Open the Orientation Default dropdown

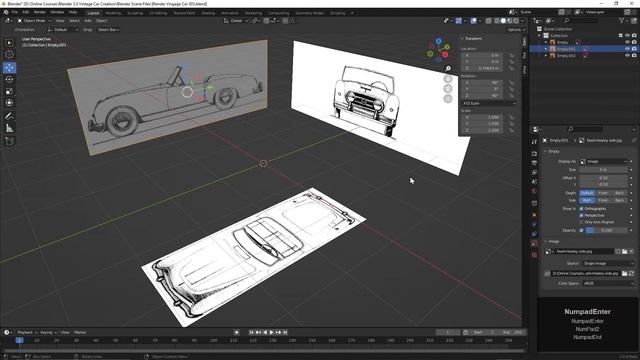(x=62, y=30)
